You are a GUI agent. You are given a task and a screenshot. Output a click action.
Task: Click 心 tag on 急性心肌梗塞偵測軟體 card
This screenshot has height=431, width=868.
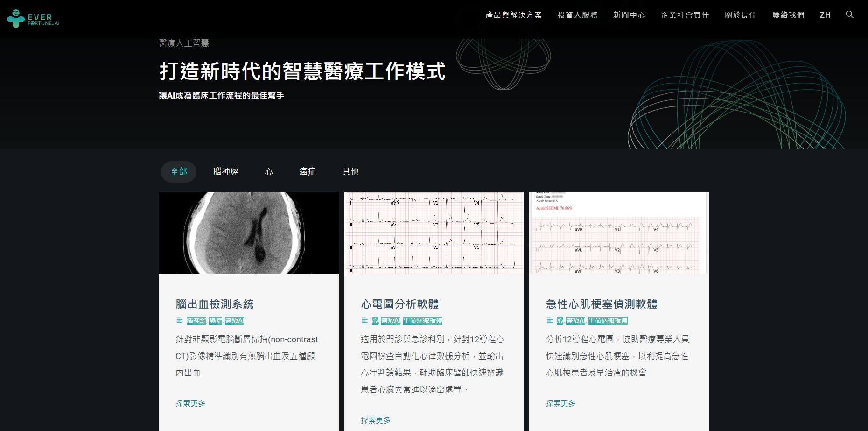[560, 320]
